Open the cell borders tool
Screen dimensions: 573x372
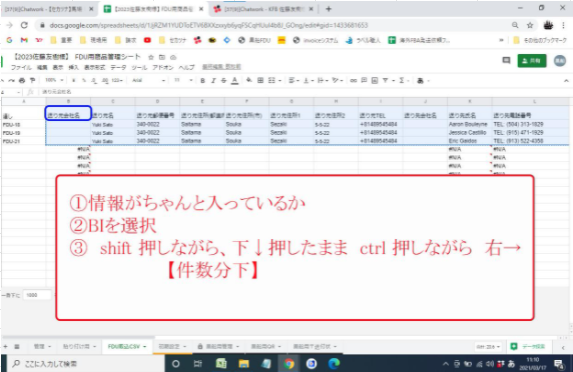tap(260, 80)
